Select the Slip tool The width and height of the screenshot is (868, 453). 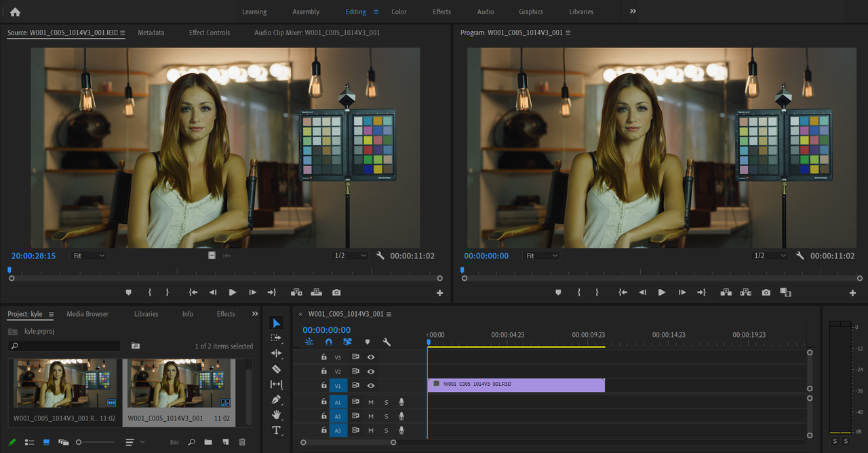pyautogui.click(x=277, y=385)
